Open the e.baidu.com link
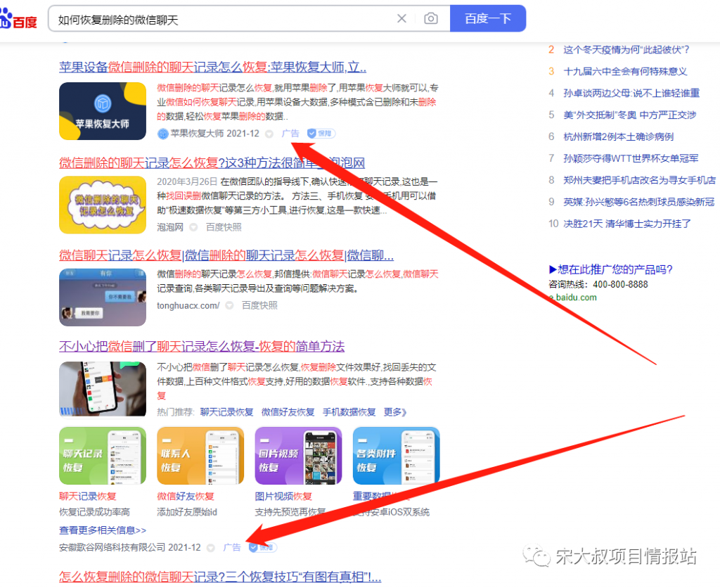720x588 pixels. (573, 298)
